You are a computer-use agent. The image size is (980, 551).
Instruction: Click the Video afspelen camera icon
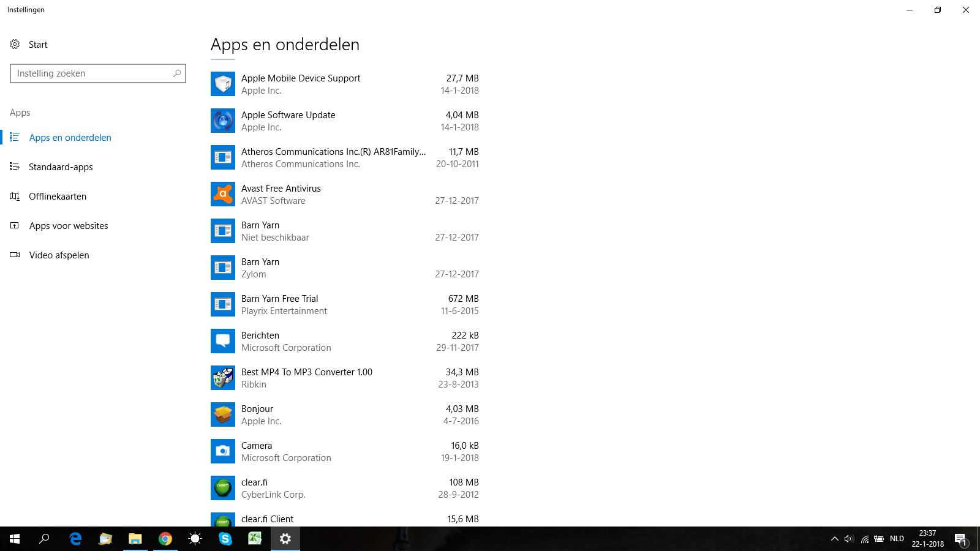tap(15, 255)
